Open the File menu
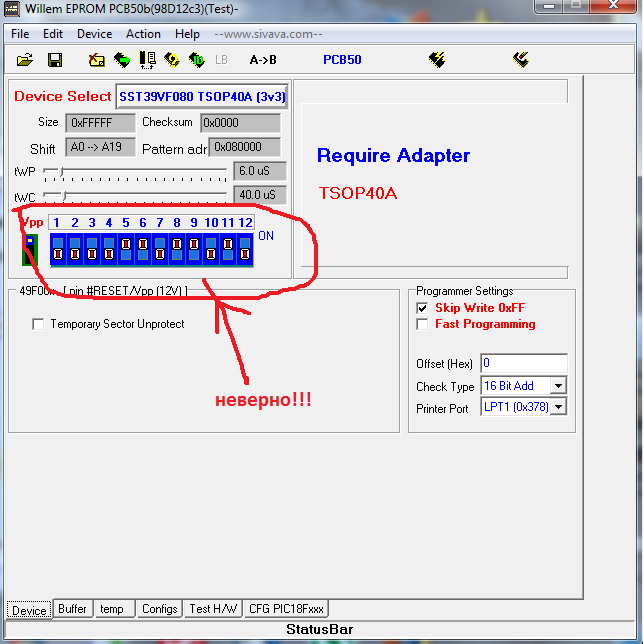Screen dimensions: 643x644 point(20,34)
